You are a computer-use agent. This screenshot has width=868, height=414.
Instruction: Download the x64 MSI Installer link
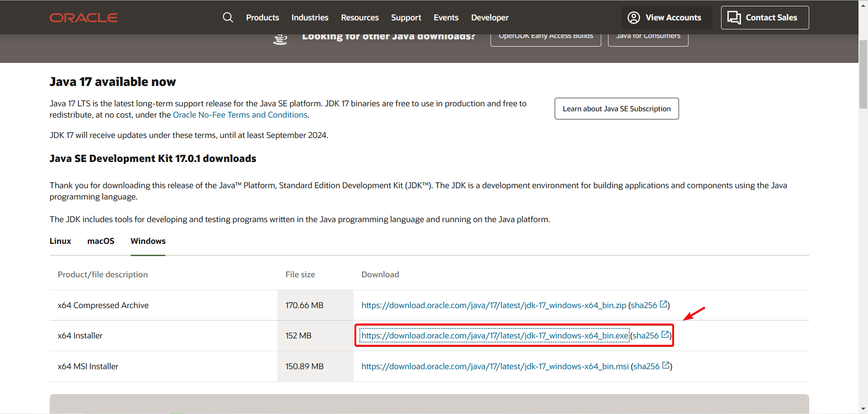pos(495,366)
